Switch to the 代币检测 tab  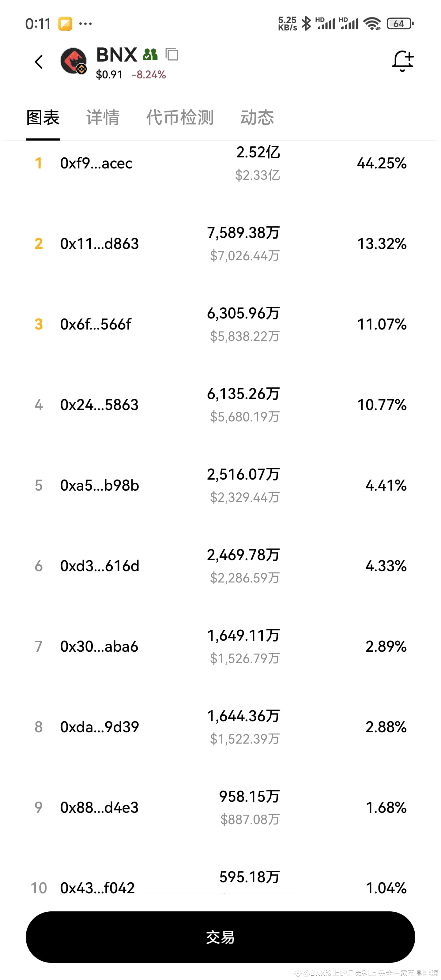click(x=180, y=117)
